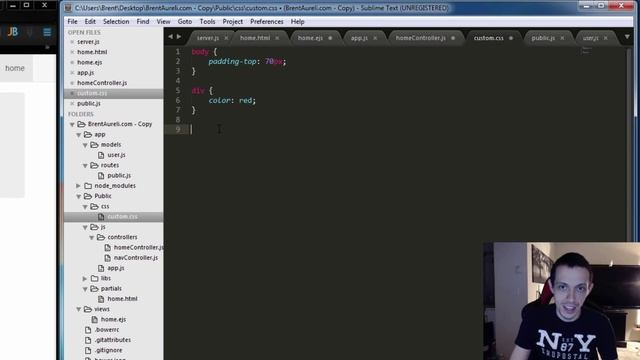Collapse the partials folder arrow
The image size is (640, 360).
[x=85, y=289]
